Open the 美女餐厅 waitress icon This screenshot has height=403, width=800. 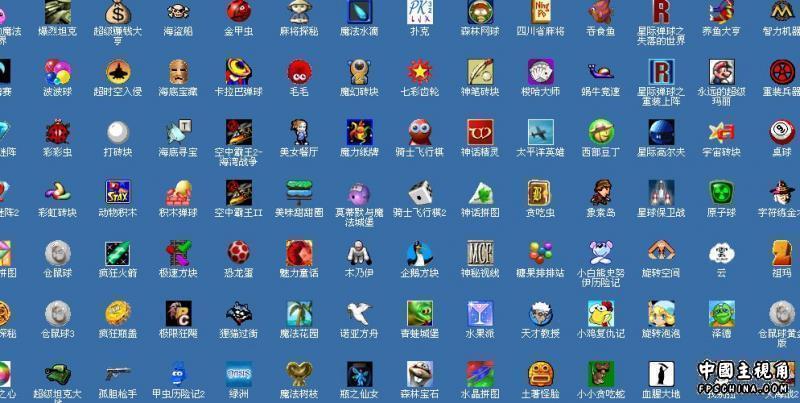click(x=299, y=132)
